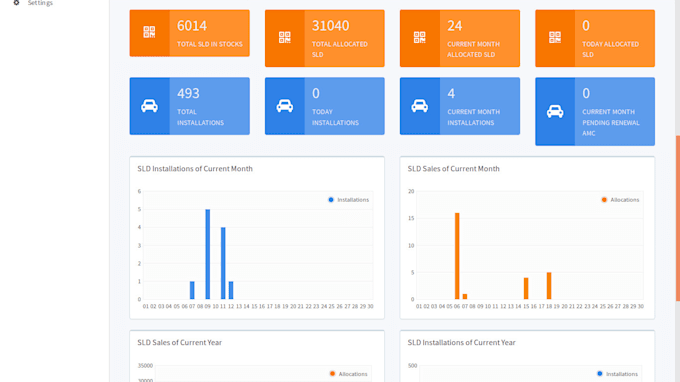Viewport: 680px width, 382px height.
Task: Toggle Installations legend in Installations of Current Year chart
Action: [617, 374]
